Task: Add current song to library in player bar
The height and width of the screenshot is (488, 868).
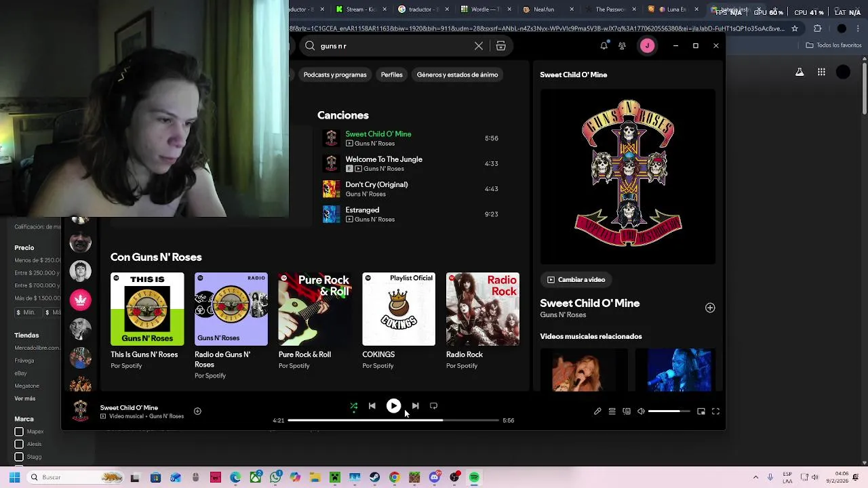Action: click(197, 411)
